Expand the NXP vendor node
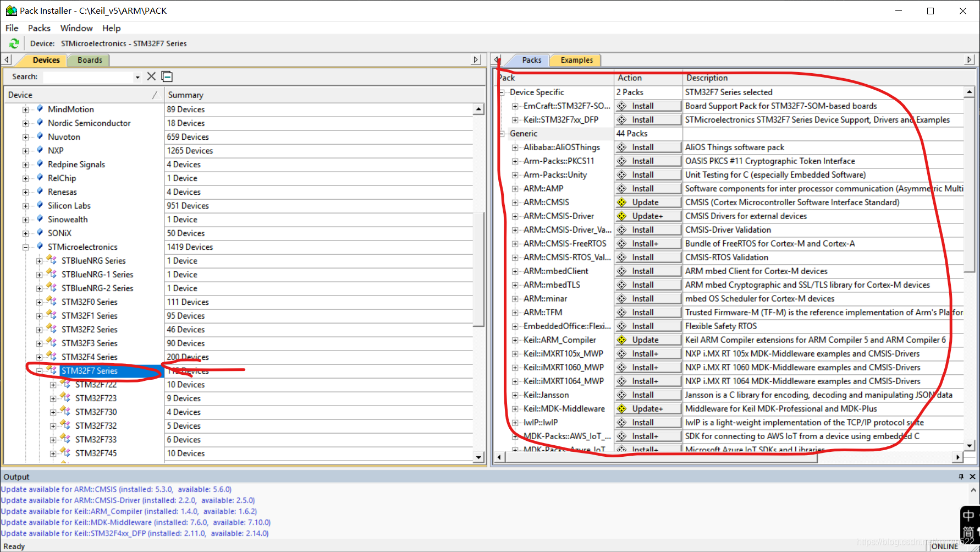 pyautogui.click(x=25, y=151)
